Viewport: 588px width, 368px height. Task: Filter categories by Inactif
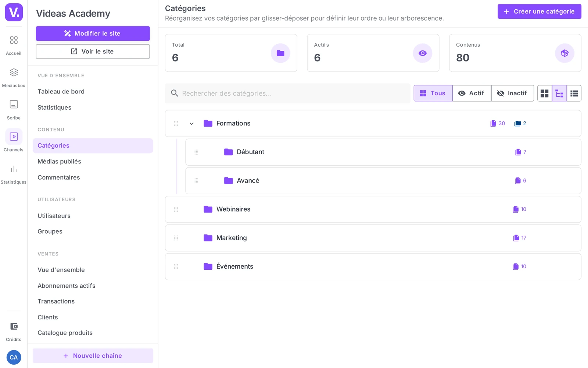(512, 93)
